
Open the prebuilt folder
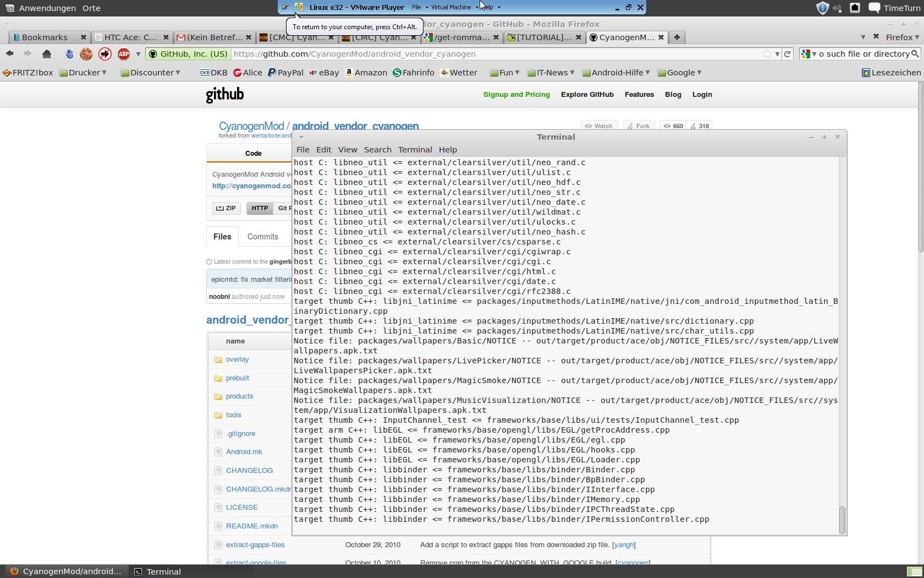(237, 378)
